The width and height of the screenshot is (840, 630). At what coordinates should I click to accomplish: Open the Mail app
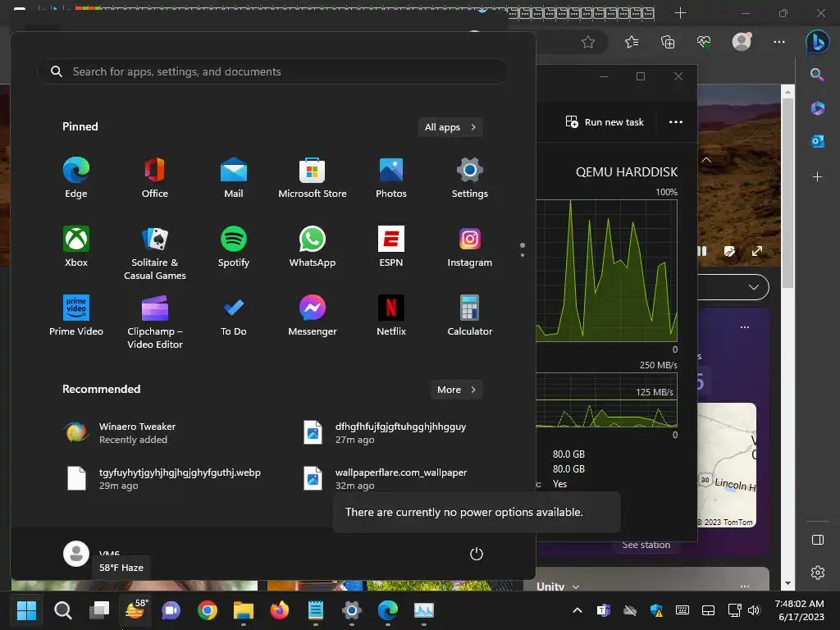click(234, 178)
